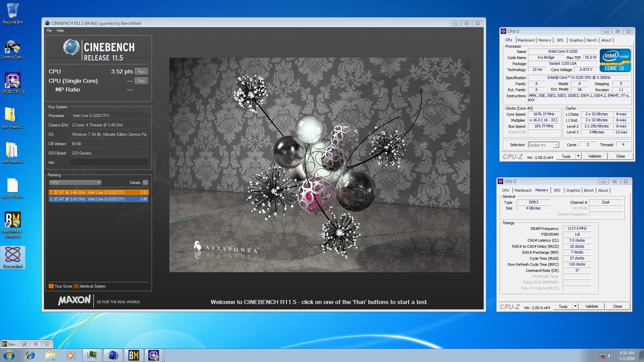Select ranking entry with score 3.52
This screenshot has width=644, height=362.
coord(99,192)
